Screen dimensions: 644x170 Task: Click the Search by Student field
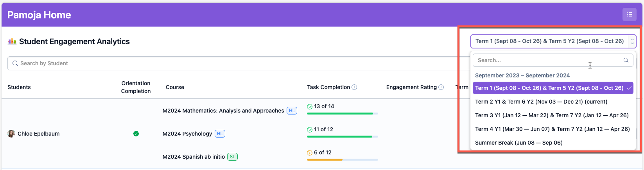click(x=235, y=63)
